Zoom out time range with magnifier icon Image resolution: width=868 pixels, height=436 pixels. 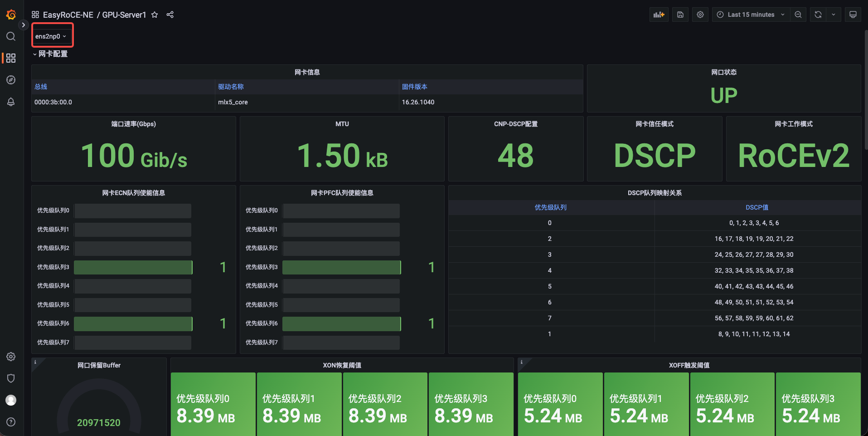tap(798, 15)
